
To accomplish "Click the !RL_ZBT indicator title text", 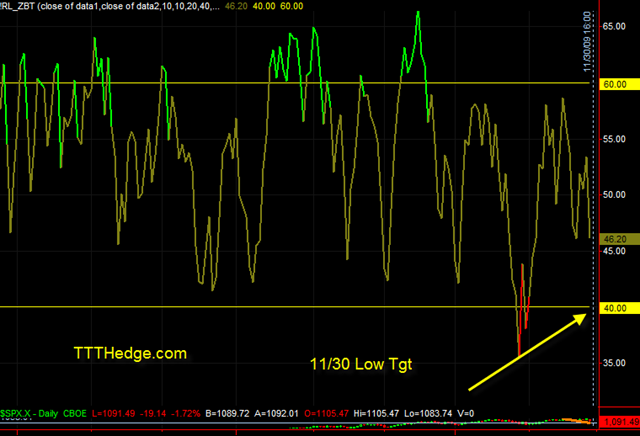I will [110, 6].
